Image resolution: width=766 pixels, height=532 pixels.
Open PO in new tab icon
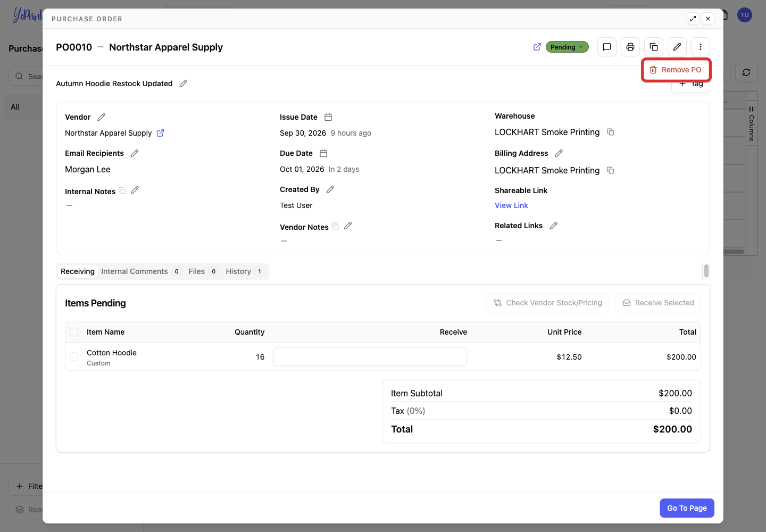(537, 47)
